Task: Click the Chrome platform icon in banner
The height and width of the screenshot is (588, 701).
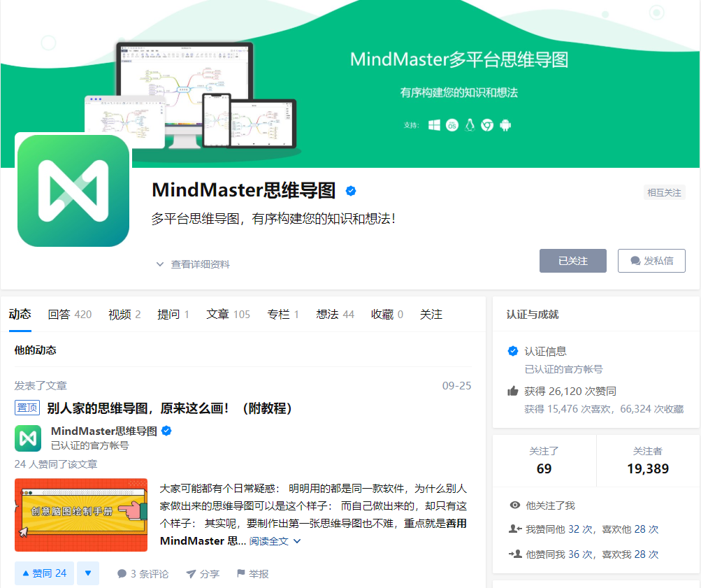Action: coord(487,125)
